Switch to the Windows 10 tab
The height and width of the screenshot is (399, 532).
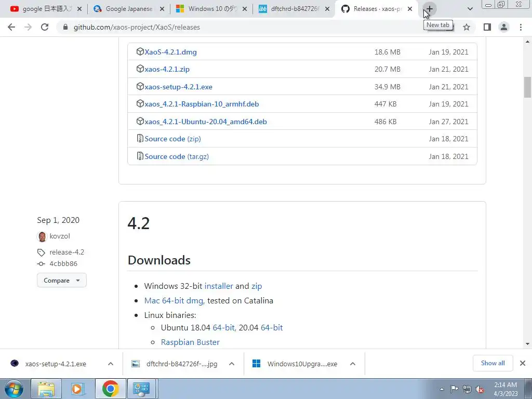212,9
